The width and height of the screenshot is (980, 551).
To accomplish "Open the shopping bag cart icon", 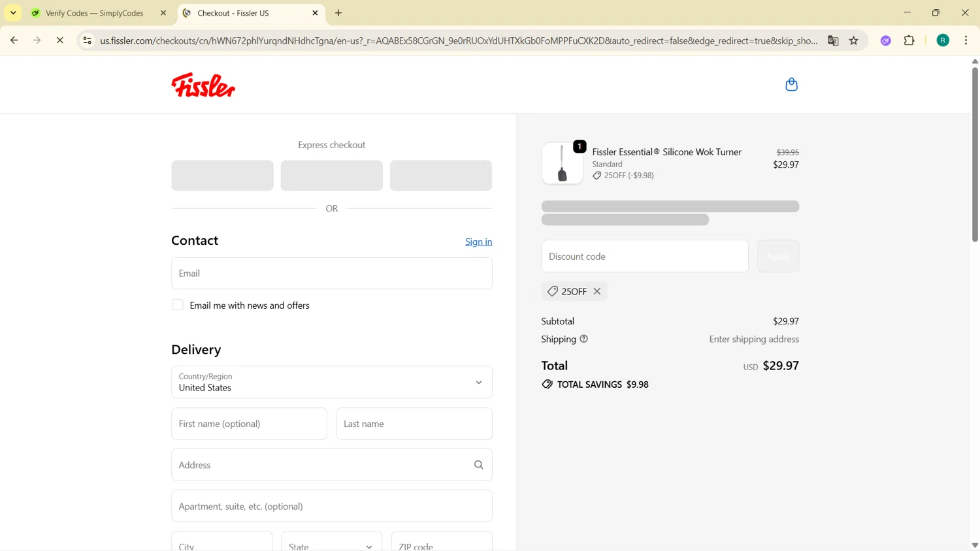I will click(x=791, y=84).
